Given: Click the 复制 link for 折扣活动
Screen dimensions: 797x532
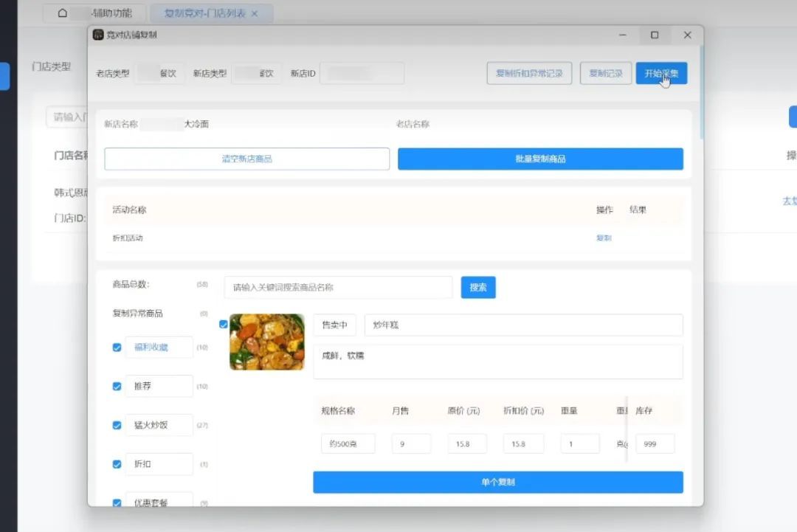Looking at the screenshot, I should click(604, 238).
